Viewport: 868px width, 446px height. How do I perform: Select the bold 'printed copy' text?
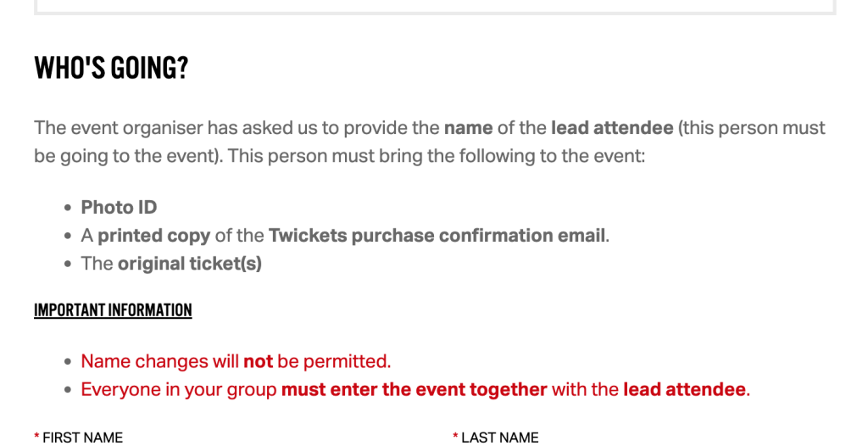point(153,236)
